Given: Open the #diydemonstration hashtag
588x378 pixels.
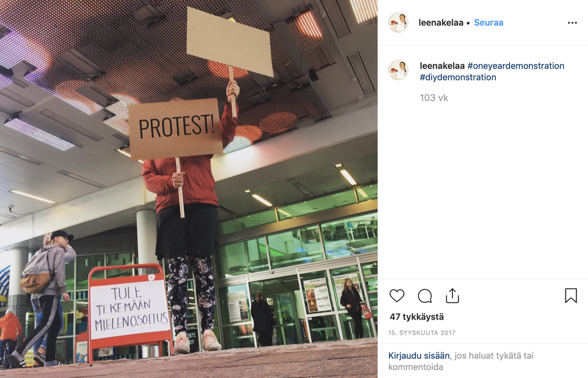Looking at the screenshot, I should coord(458,77).
